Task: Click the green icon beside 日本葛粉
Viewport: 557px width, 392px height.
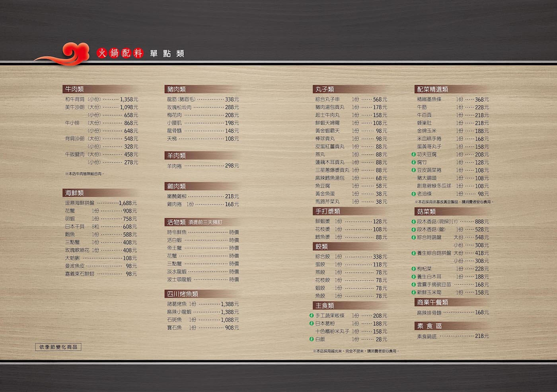Action: [x=312, y=324]
